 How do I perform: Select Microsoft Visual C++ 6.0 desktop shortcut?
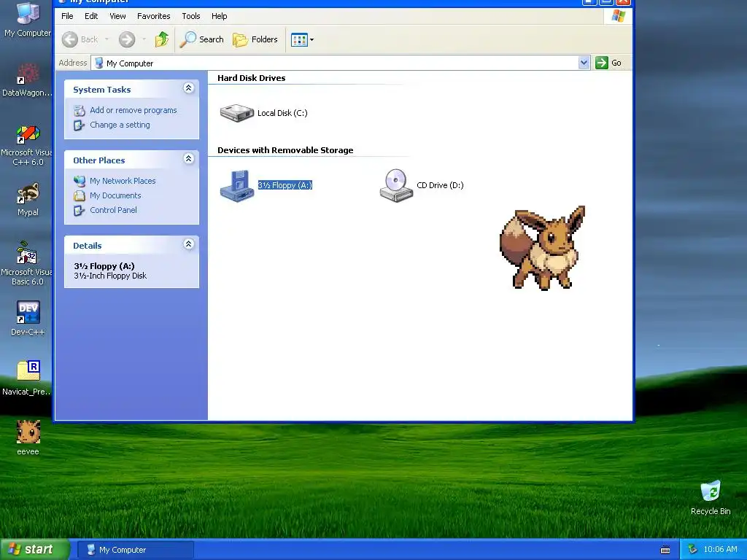pyautogui.click(x=28, y=146)
